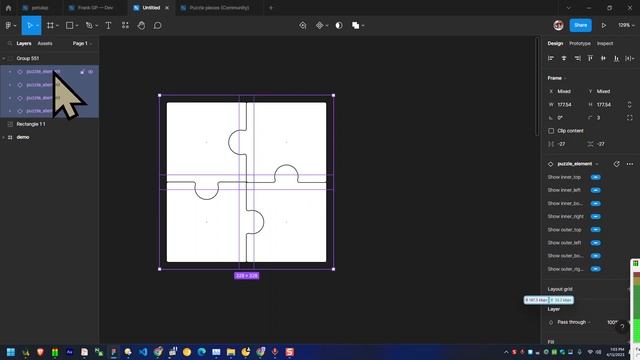Viewport: 640px width, 360px height.
Task: Select the Move tool
Action: pyautogui.click(x=29, y=25)
